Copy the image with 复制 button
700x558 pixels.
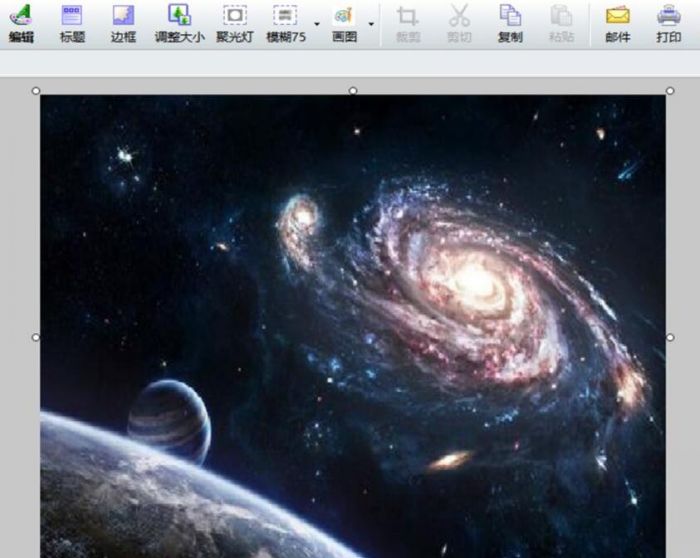[510, 23]
